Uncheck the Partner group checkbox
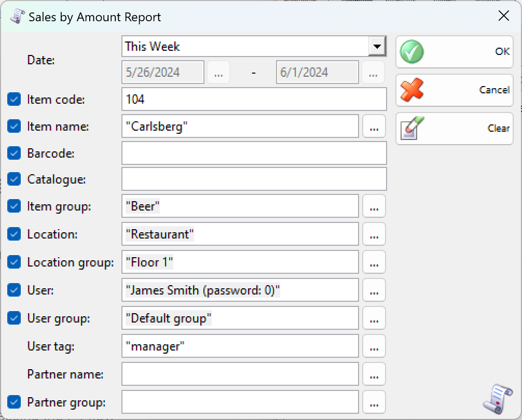The height and width of the screenshot is (420, 522). (x=14, y=402)
